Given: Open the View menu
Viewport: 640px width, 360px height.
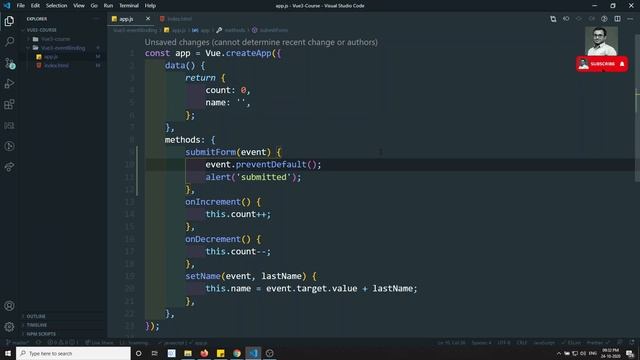Looking at the screenshot, I should pos(79,6).
